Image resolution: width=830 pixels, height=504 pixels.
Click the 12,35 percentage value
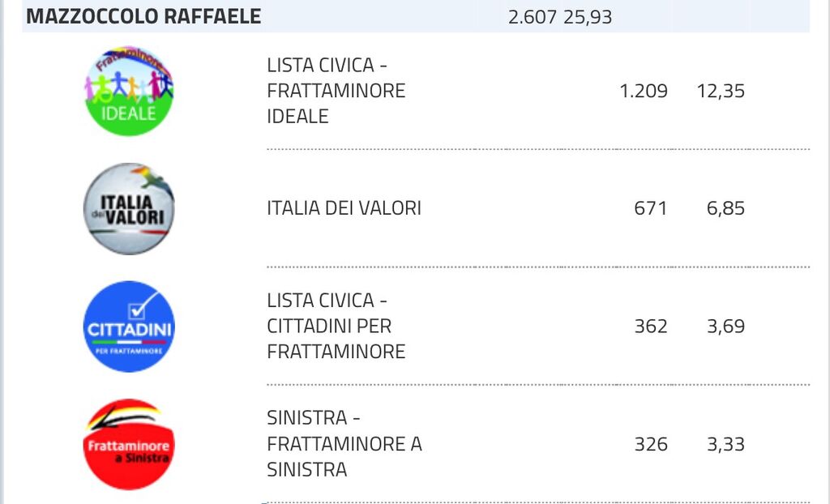[x=721, y=91]
